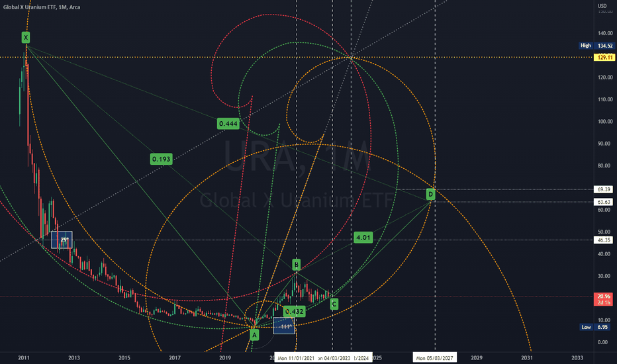Click the 2011 year on the time axis
617x364 pixels.
[24, 357]
